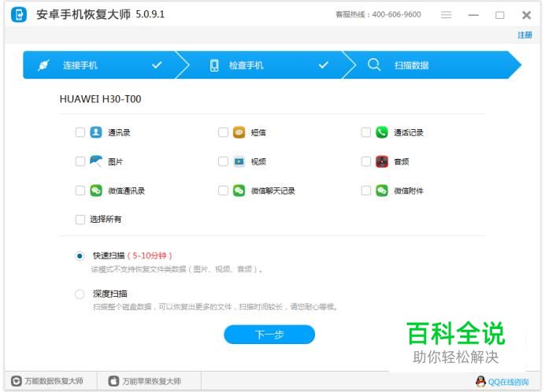This screenshot has width=545, height=392.
Task: Open the hamburger menu icon in title bar
Action: (x=446, y=15)
